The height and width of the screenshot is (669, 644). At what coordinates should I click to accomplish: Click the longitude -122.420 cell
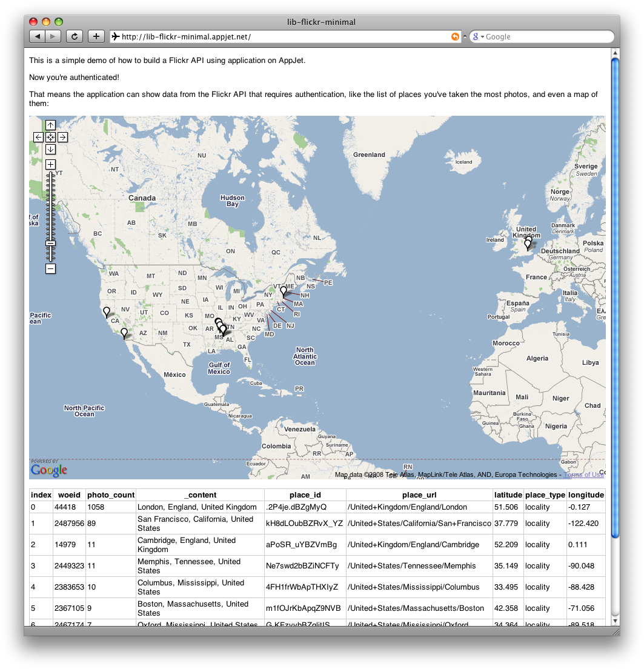coord(586,524)
